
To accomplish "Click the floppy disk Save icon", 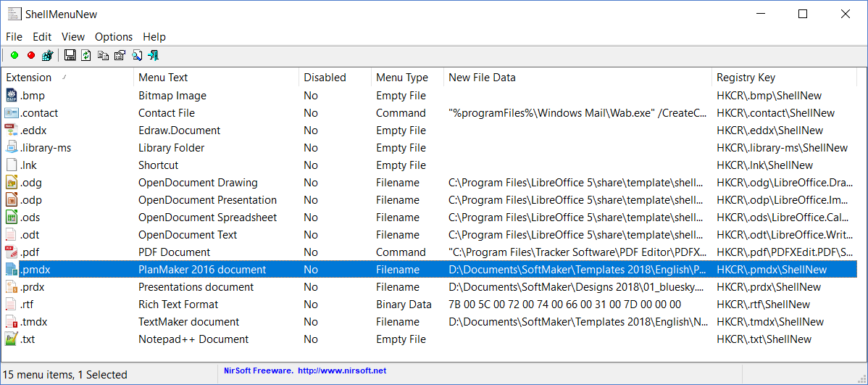I will pyautogui.click(x=70, y=55).
